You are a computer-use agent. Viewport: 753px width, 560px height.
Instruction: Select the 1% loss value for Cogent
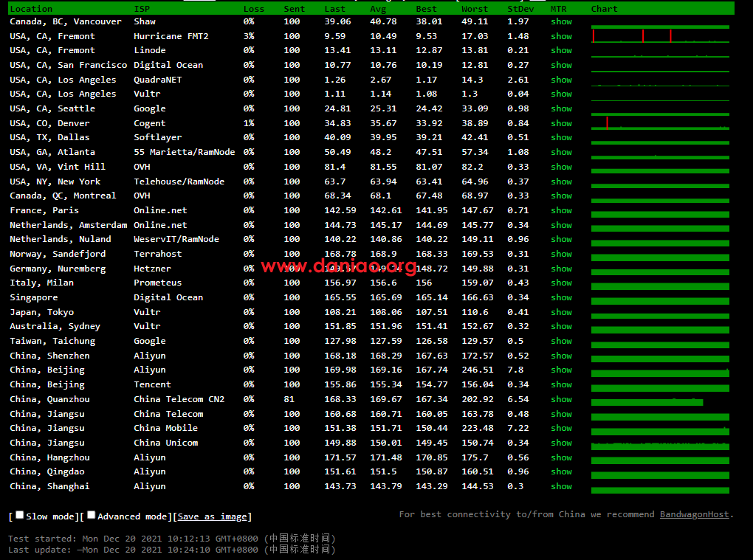pos(249,124)
